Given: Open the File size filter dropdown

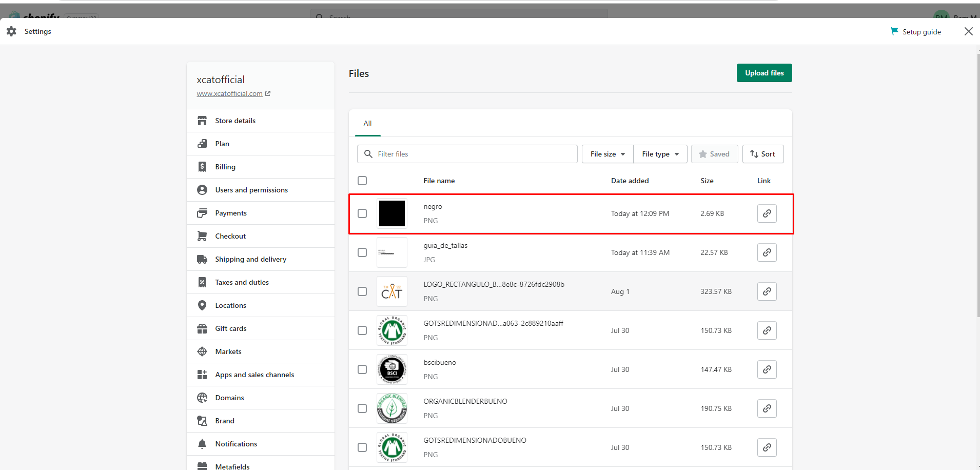Looking at the screenshot, I should [x=607, y=154].
